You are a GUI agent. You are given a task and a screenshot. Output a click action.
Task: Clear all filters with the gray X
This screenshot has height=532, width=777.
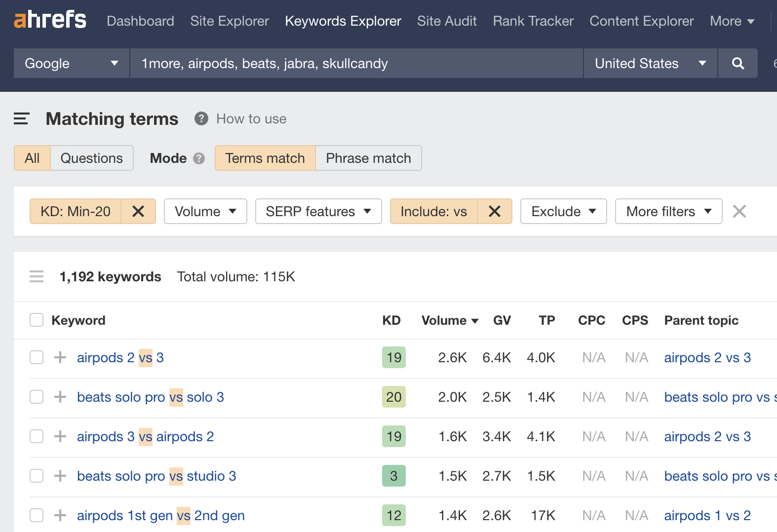pyautogui.click(x=739, y=211)
